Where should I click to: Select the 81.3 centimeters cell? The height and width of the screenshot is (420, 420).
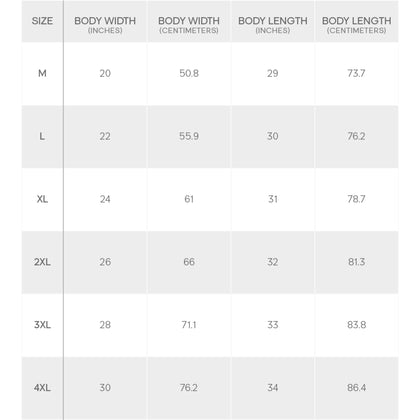[x=356, y=262]
